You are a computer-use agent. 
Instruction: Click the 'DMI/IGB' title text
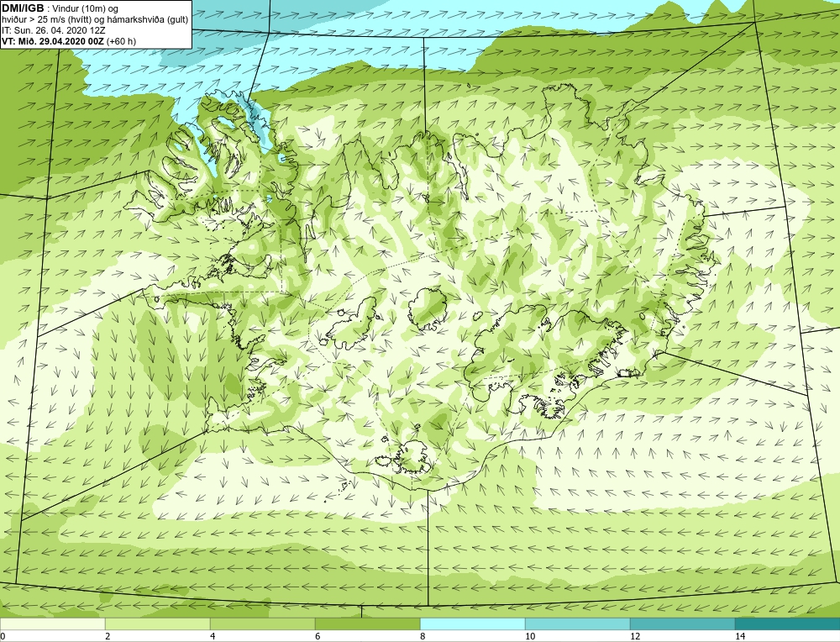(23, 8)
